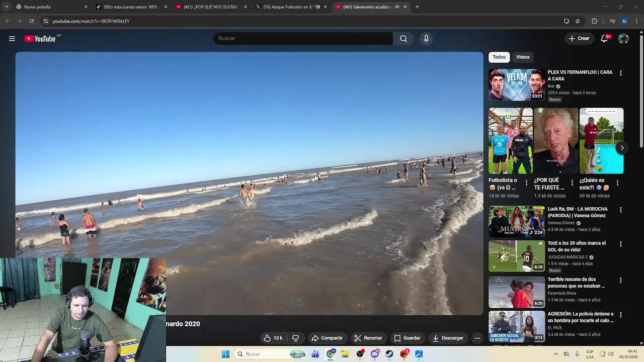Mute the Salvamento acuático tab speaker icon

point(397,7)
